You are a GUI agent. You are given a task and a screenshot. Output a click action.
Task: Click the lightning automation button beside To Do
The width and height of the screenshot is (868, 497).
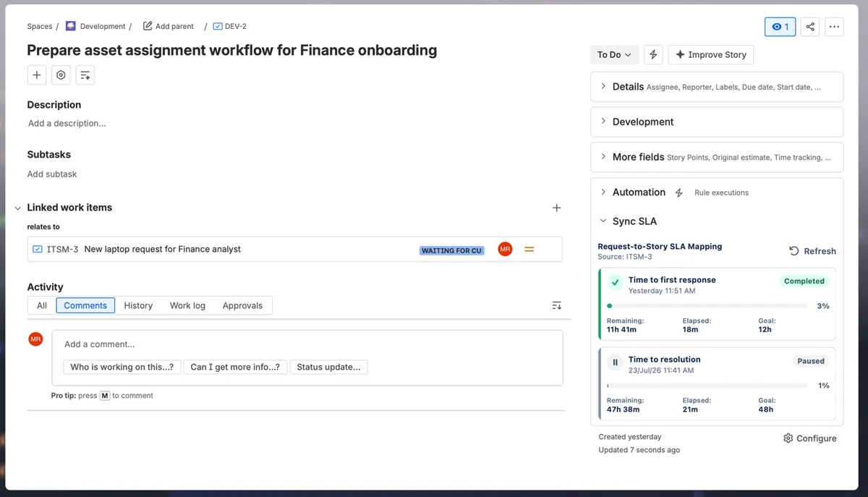(653, 54)
